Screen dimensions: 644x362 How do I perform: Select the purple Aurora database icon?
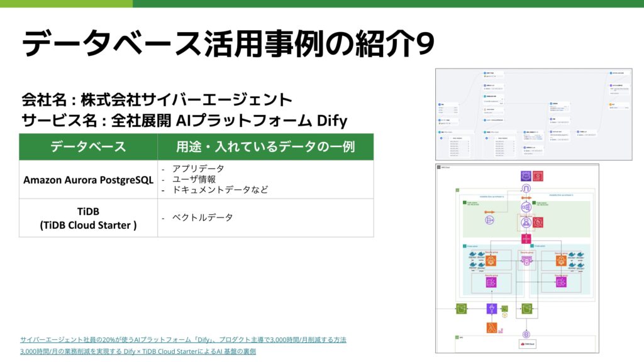click(x=492, y=282)
